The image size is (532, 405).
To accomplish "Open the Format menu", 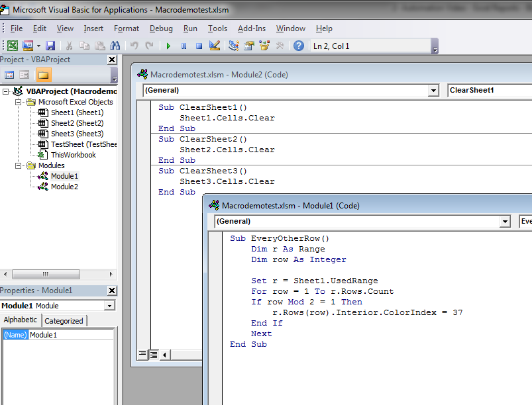I will [127, 28].
